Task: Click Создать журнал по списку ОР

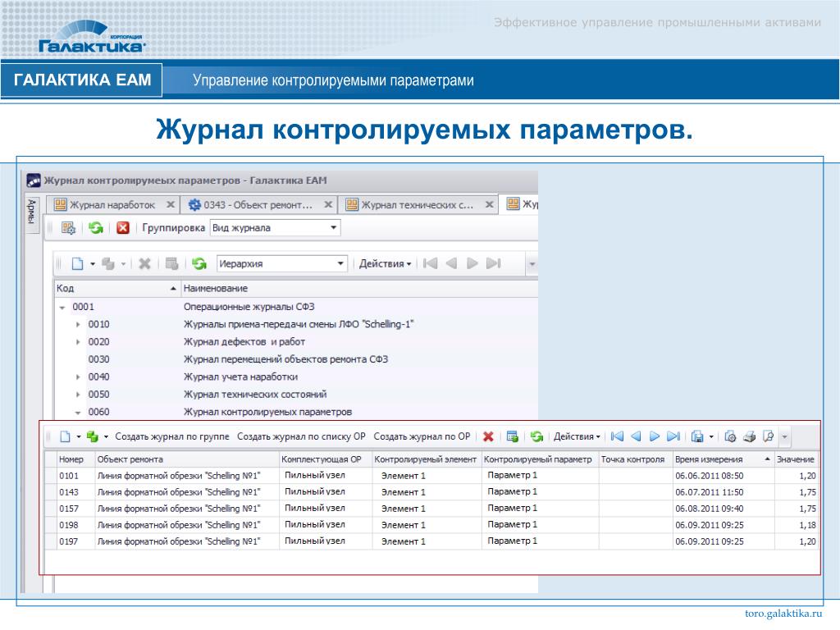Action: point(301,436)
